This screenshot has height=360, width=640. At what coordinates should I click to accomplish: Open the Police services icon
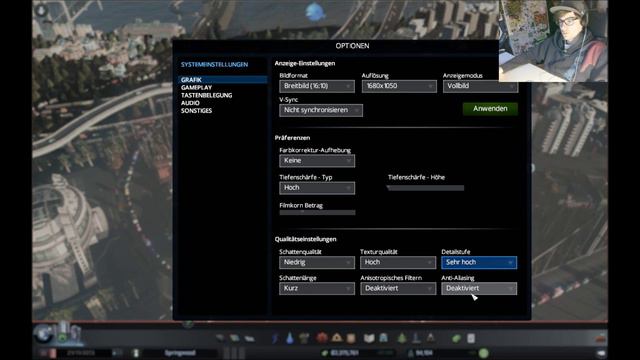point(351,338)
